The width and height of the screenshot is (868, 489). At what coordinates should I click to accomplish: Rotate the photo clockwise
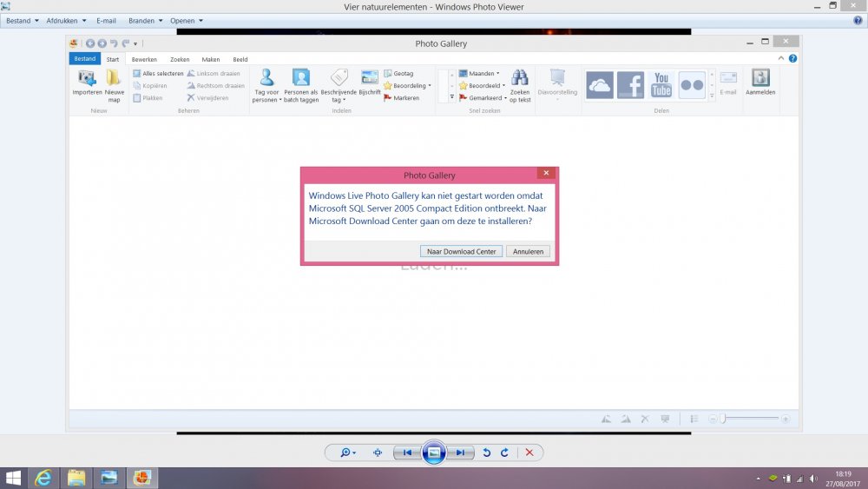[504, 453]
